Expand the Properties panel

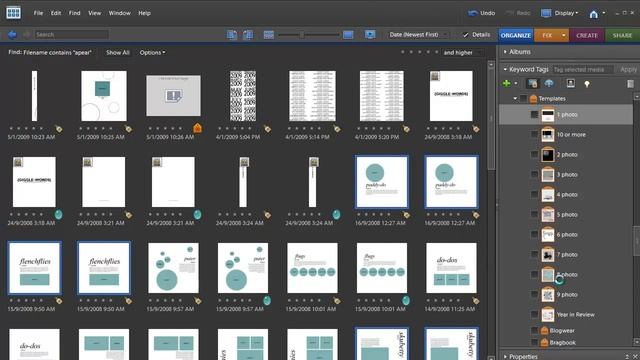[x=505, y=356]
